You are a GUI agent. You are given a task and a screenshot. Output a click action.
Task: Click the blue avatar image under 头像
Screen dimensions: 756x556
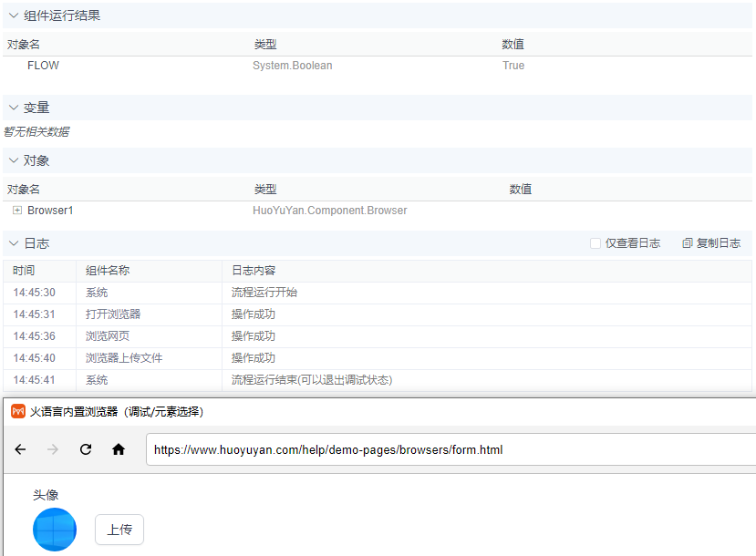54,530
